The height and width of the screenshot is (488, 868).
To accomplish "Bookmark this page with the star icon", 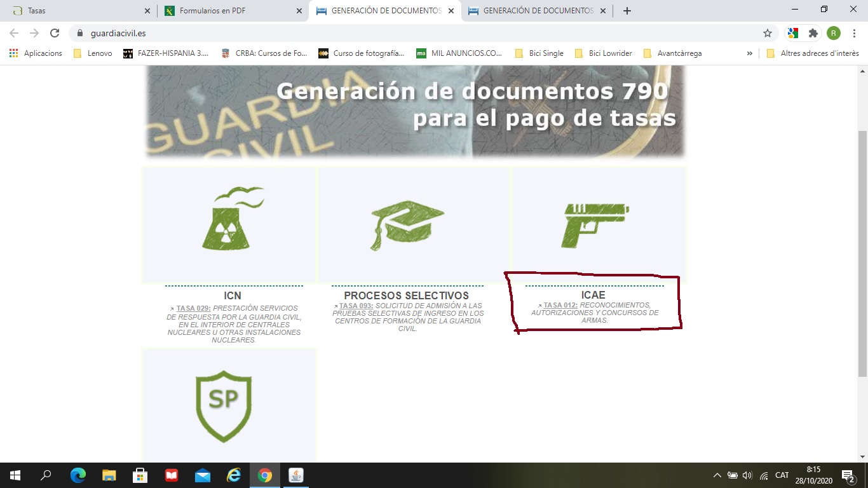I will (768, 33).
